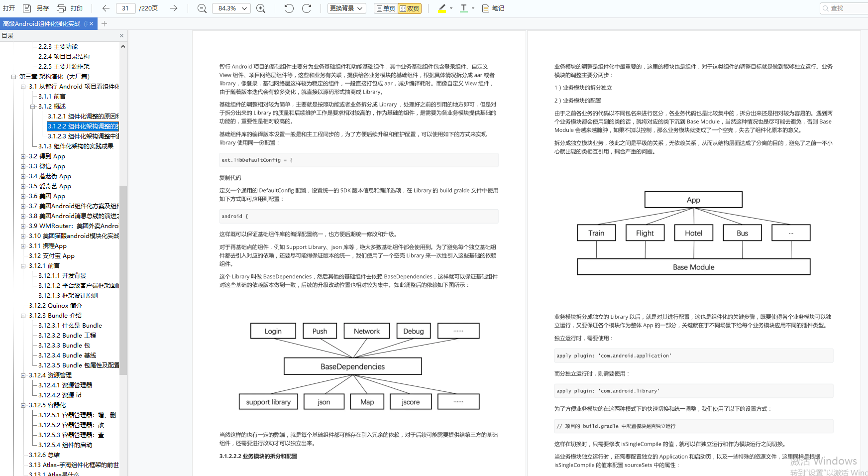
Task: Click the page number input field
Action: coord(125,8)
